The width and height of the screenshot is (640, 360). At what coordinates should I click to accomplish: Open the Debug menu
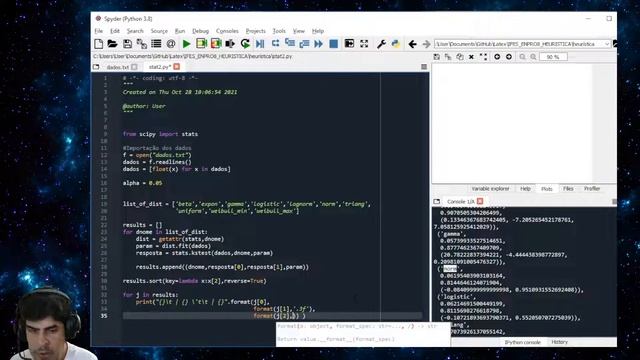coord(200,31)
